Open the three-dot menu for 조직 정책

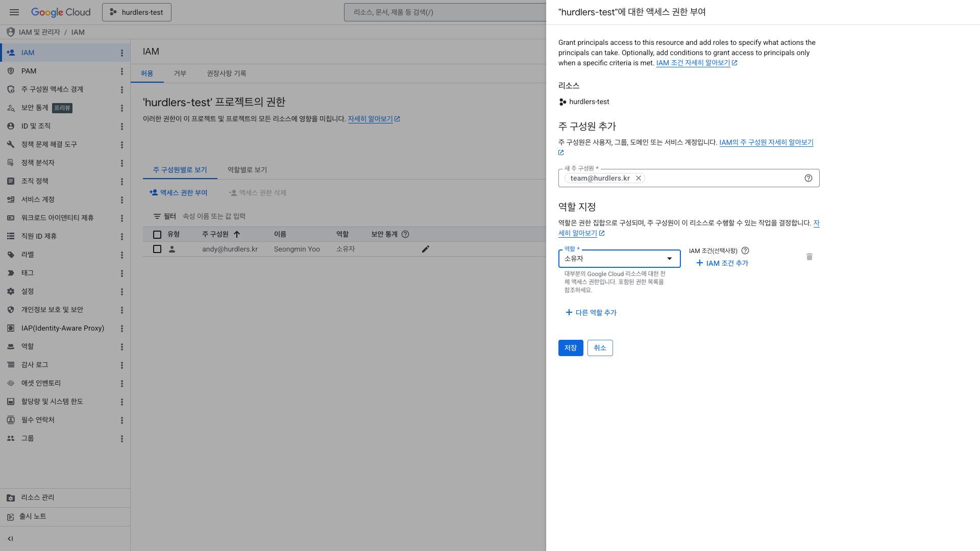click(x=122, y=182)
